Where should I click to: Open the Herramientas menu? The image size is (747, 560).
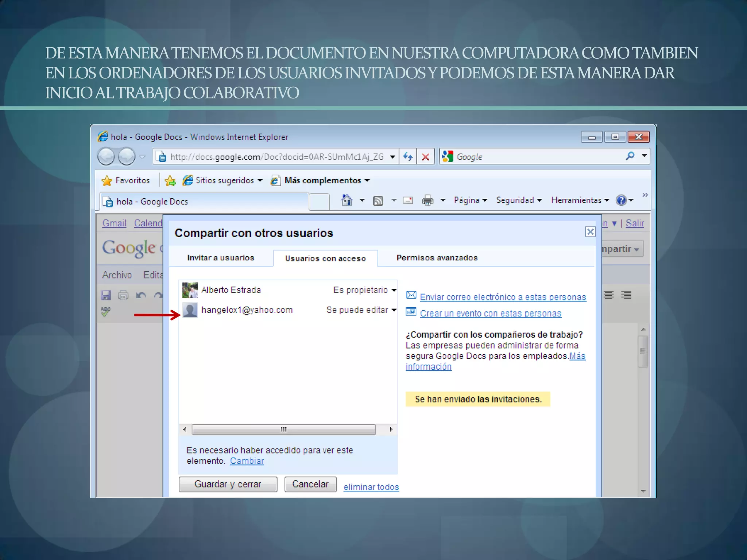coord(580,200)
